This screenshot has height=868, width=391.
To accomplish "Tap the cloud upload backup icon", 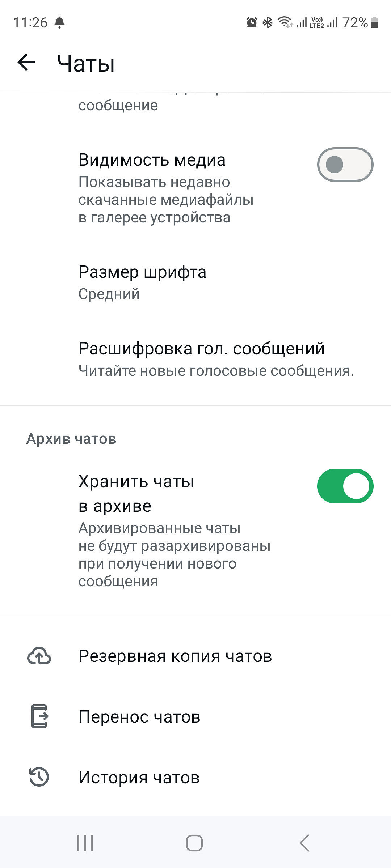I will 39,656.
